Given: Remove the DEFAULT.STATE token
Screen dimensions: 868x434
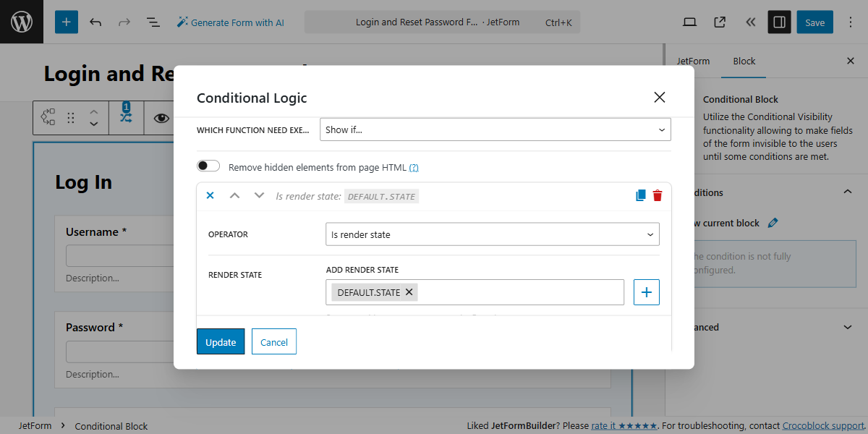Looking at the screenshot, I should tap(409, 292).
